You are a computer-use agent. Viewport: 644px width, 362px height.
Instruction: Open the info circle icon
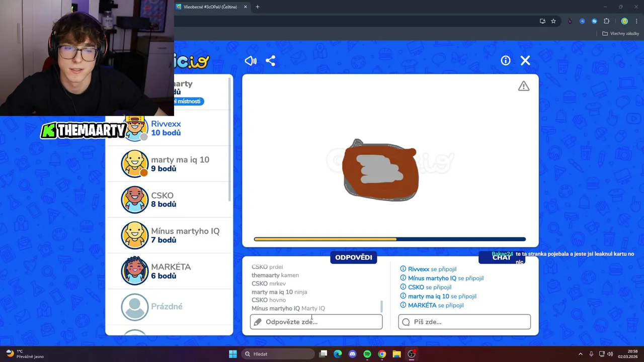506,60
